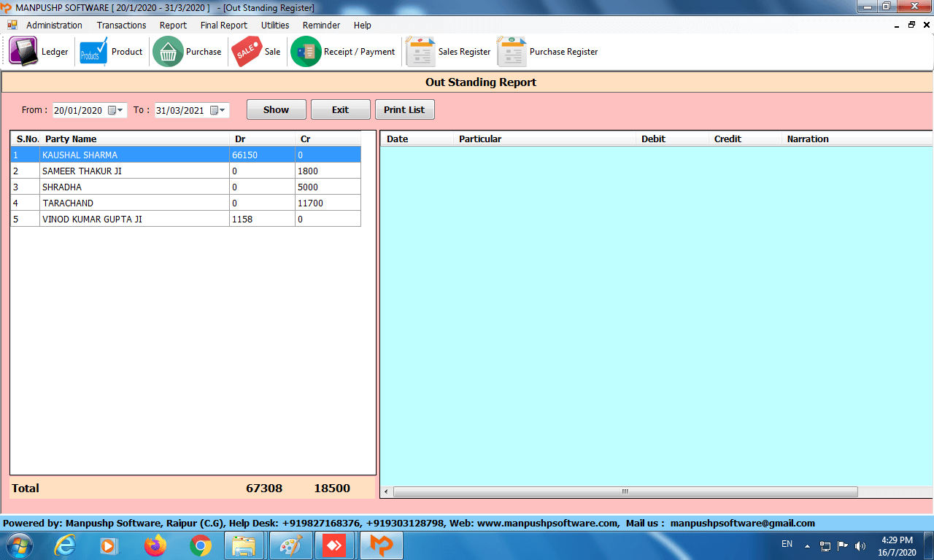Click the network tray icon

825,545
